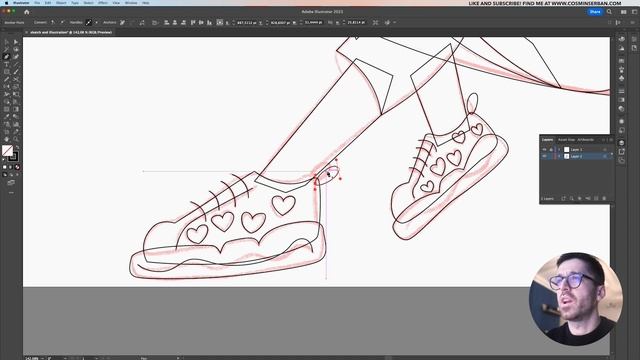Viewport: 640px width, 360px height.
Task: Select the Curvature tool
Action: tap(16, 57)
